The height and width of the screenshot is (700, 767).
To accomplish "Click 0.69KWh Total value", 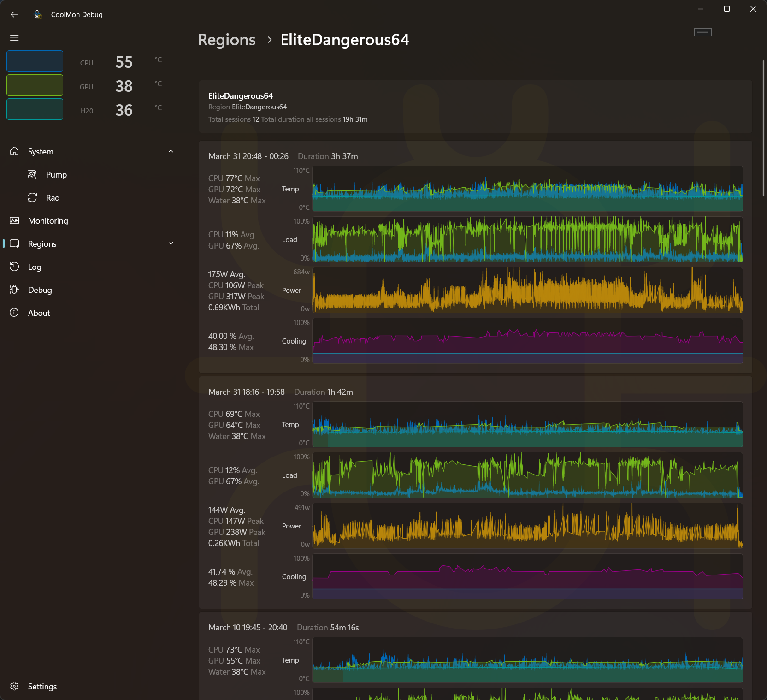I will pos(234,308).
